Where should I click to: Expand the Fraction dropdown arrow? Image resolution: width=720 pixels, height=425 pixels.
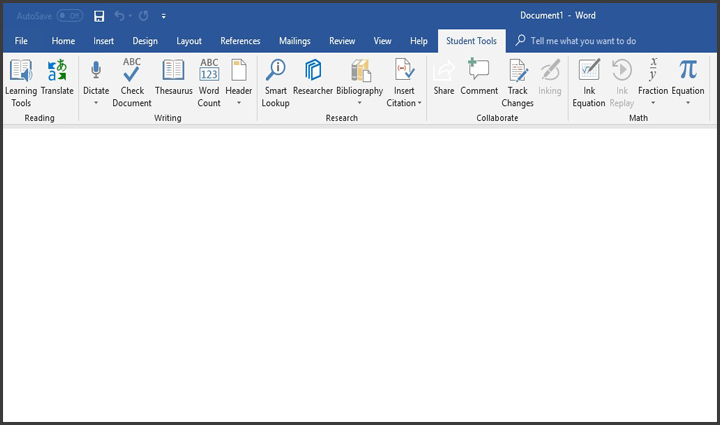coord(653,103)
